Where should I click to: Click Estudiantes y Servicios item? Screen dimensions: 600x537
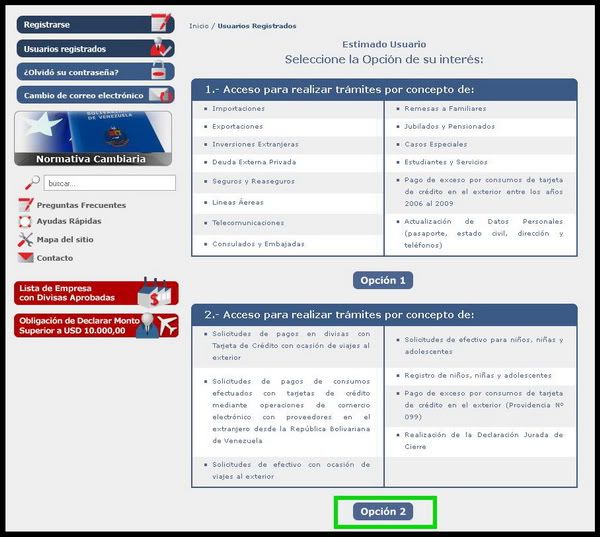click(446, 162)
